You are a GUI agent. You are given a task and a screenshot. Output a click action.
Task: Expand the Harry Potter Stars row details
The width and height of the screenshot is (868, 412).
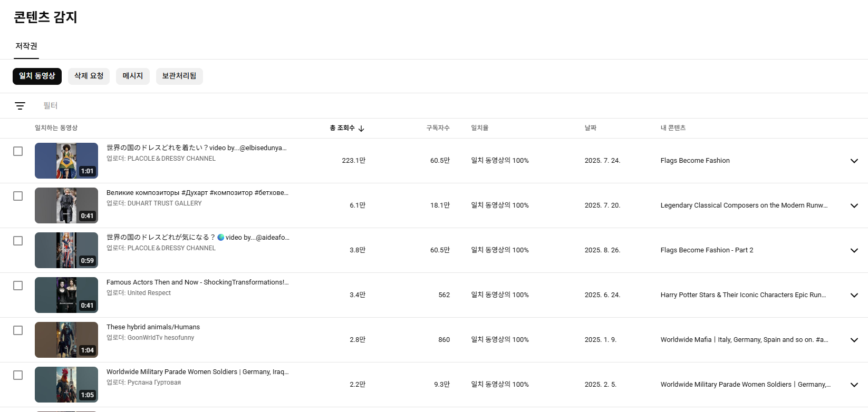click(x=854, y=295)
